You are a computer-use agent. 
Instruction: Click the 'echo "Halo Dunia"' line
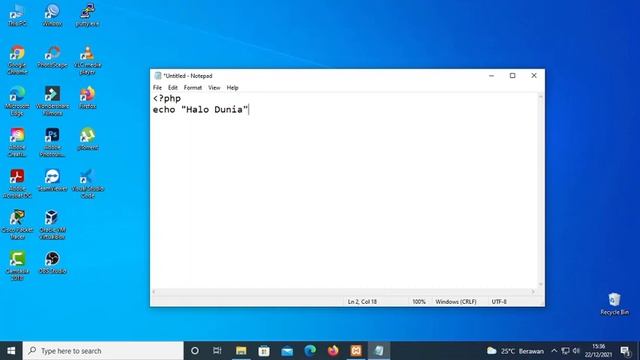[x=200, y=109]
